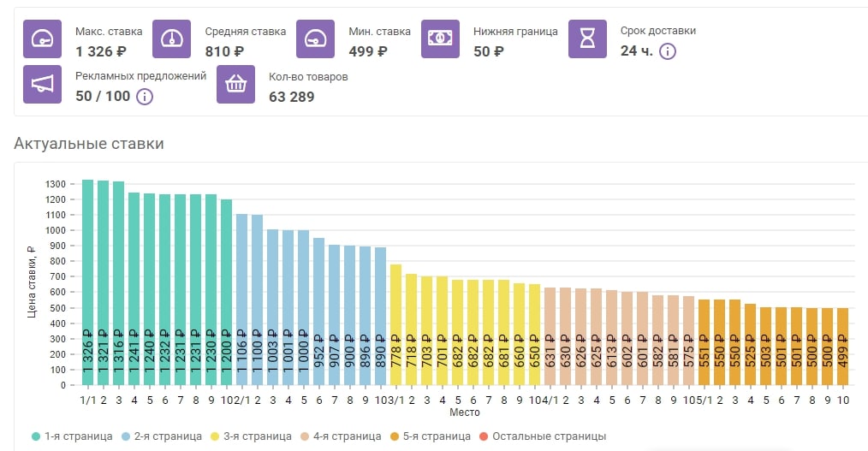This screenshot has height=451, width=868.
Task: Click the Кол-во товаров basket icon
Action: click(236, 84)
